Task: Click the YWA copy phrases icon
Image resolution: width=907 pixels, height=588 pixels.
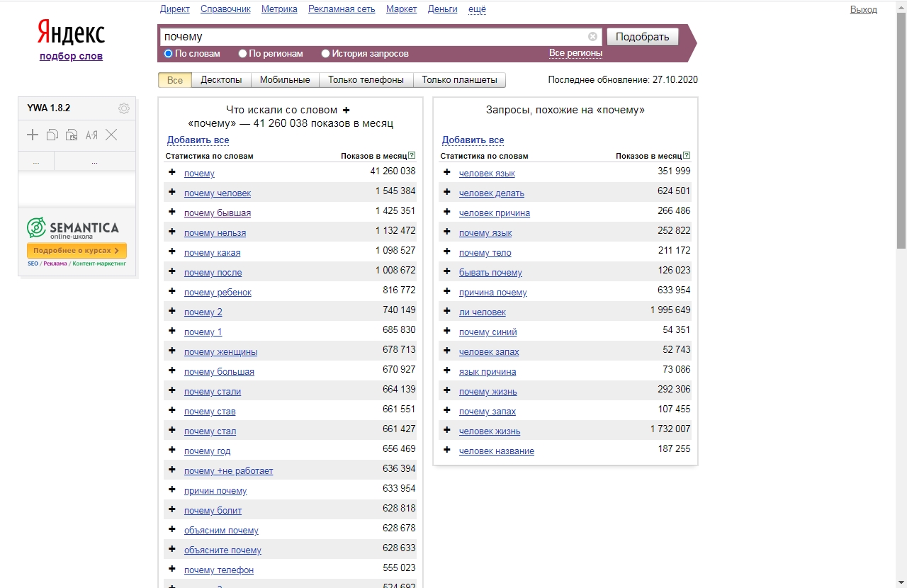Action: click(x=52, y=135)
